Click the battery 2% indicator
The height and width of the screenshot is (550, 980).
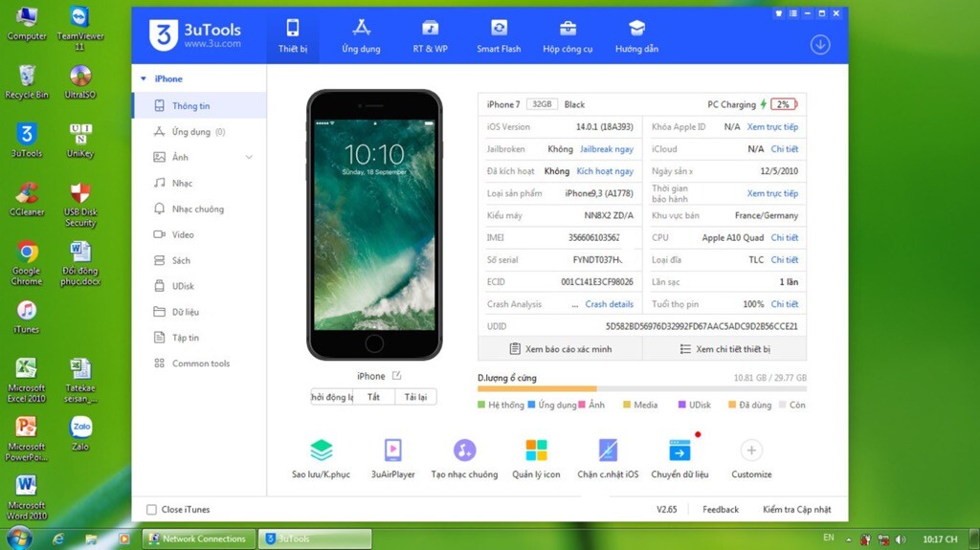(784, 104)
